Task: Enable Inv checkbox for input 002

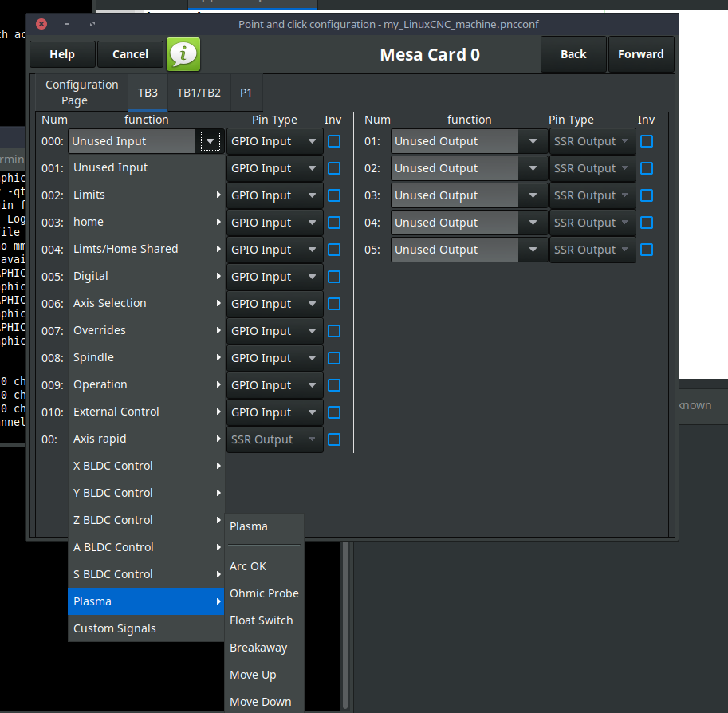Action: 334,195
